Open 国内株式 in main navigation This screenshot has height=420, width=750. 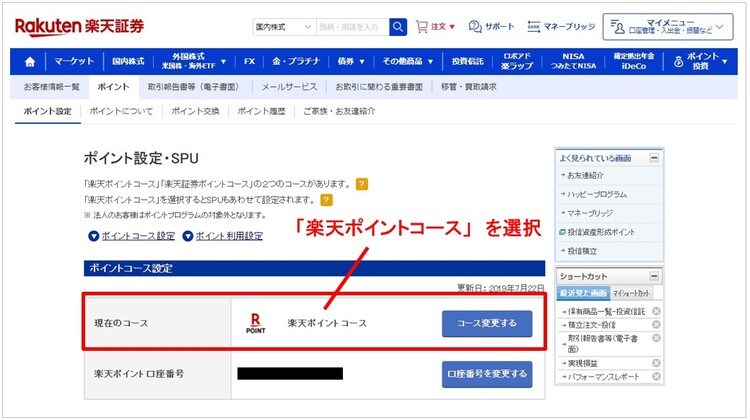pos(128,61)
